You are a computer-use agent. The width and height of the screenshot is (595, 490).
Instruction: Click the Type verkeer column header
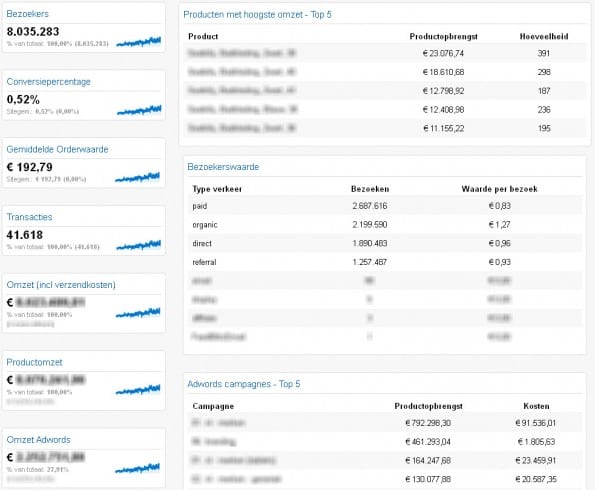tap(217, 189)
